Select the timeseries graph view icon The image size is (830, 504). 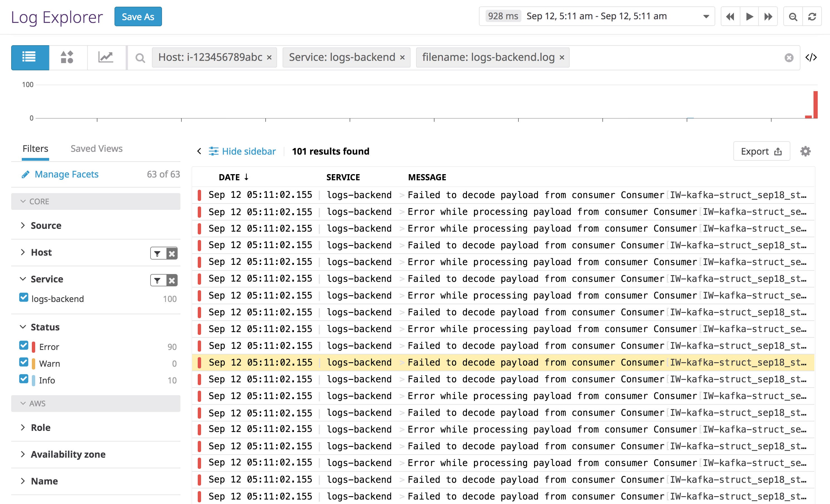[x=106, y=57]
